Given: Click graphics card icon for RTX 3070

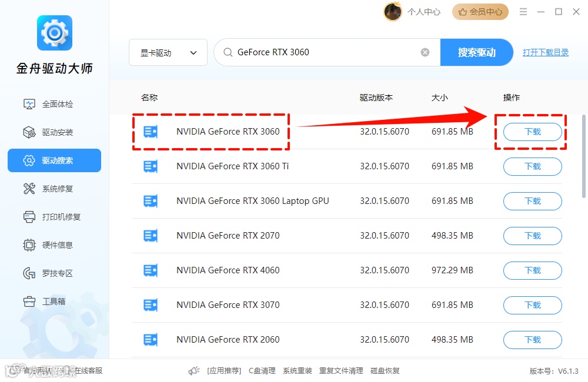Looking at the screenshot, I should pyautogui.click(x=151, y=305).
